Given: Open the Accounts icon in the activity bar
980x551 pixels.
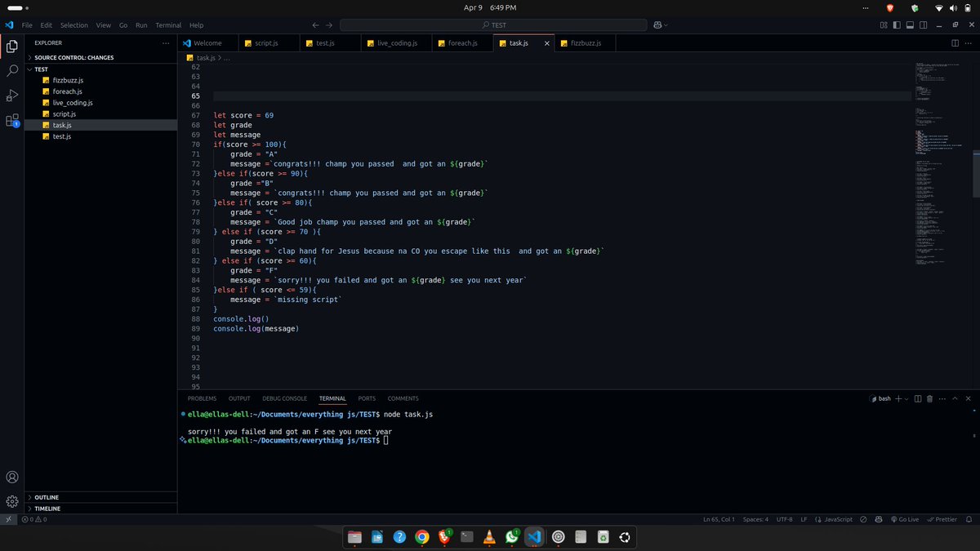Looking at the screenshot, I should [x=12, y=477].
